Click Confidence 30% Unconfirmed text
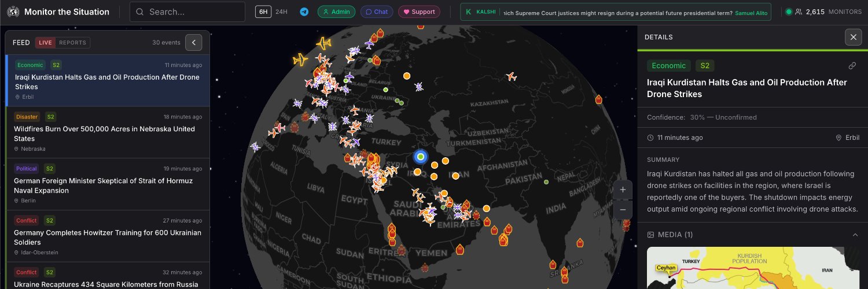This screenshot has height=289, width=868. click(x=702, y=117)
